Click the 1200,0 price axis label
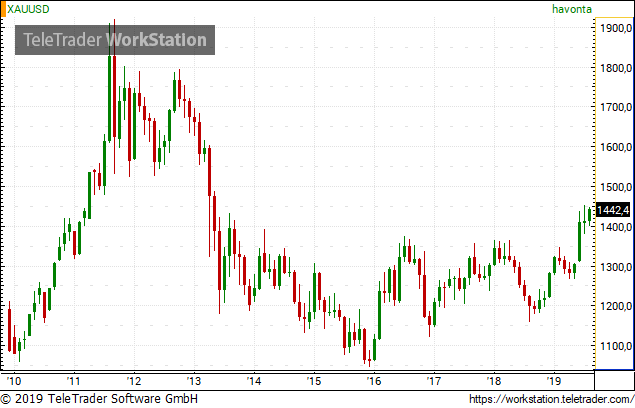This screenshot has width=635, height=408. click(615, 306)
